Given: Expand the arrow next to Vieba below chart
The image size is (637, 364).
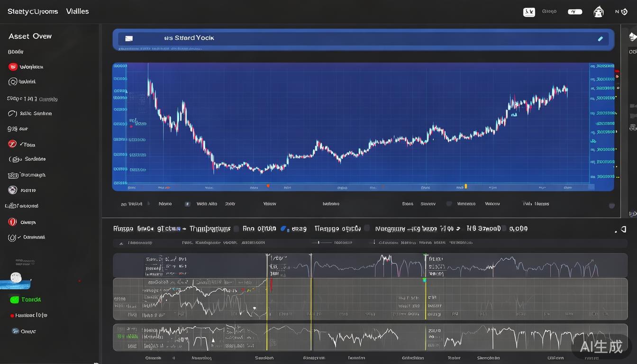Looking at the screenshot, I should coord(148,203).
